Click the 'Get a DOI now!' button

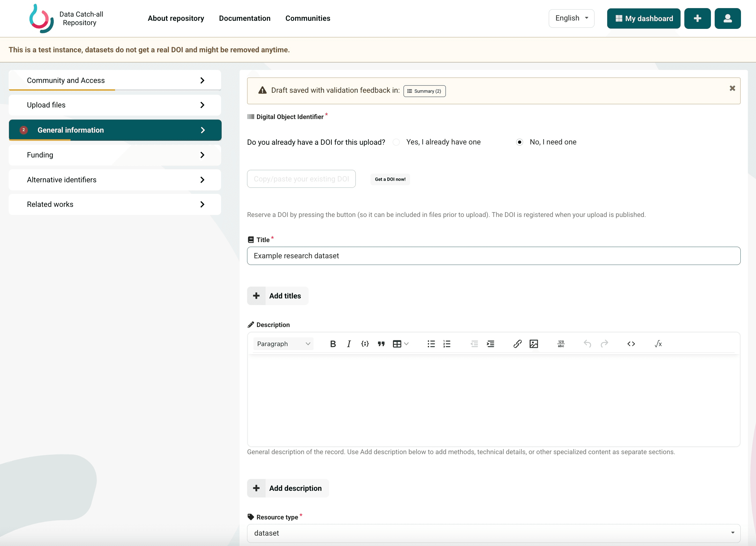coord(390,179)
